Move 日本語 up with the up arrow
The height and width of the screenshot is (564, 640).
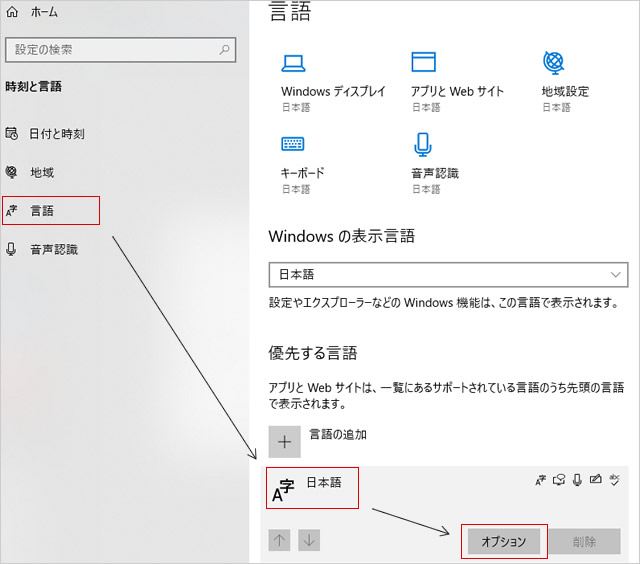click(x=279, y=540)
